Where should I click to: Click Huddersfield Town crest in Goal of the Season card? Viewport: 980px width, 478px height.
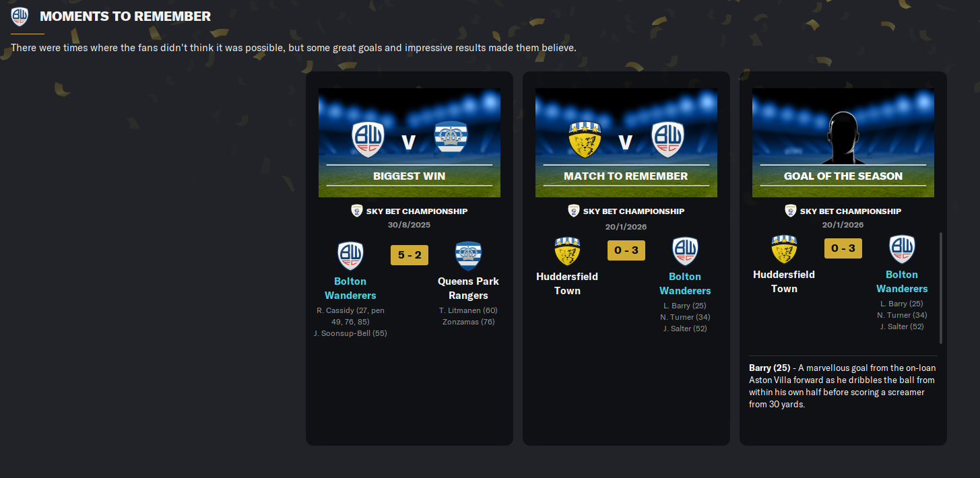click(x=784, y=250)
